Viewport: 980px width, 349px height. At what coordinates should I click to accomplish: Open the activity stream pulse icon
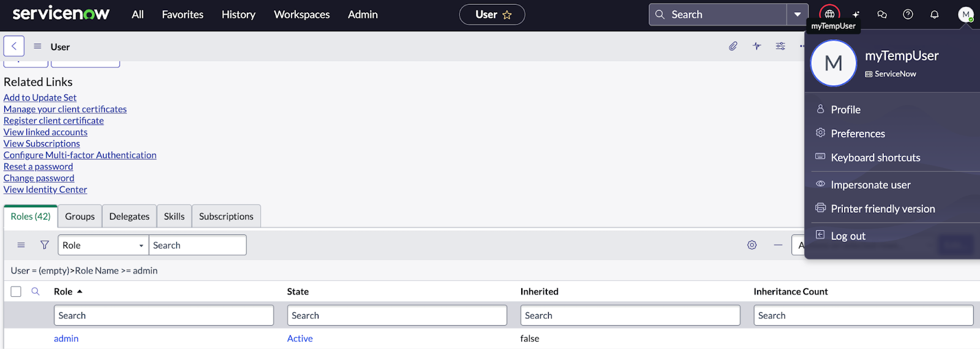point(757,46)
